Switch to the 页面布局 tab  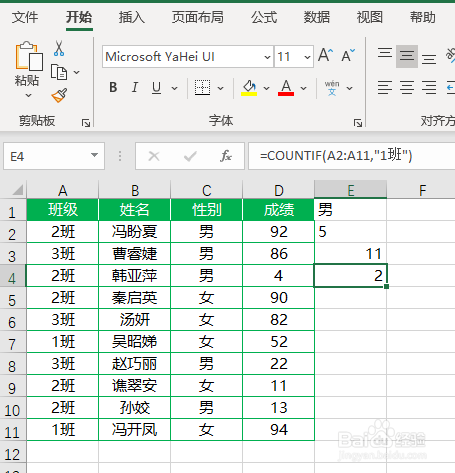[x=198, y=17]
